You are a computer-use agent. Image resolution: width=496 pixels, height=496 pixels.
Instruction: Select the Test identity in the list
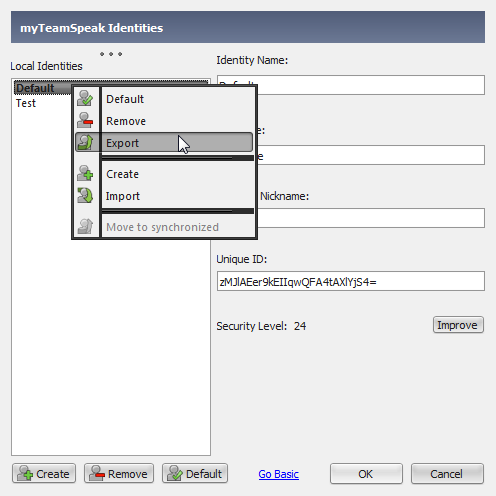[x=26, y=103]
